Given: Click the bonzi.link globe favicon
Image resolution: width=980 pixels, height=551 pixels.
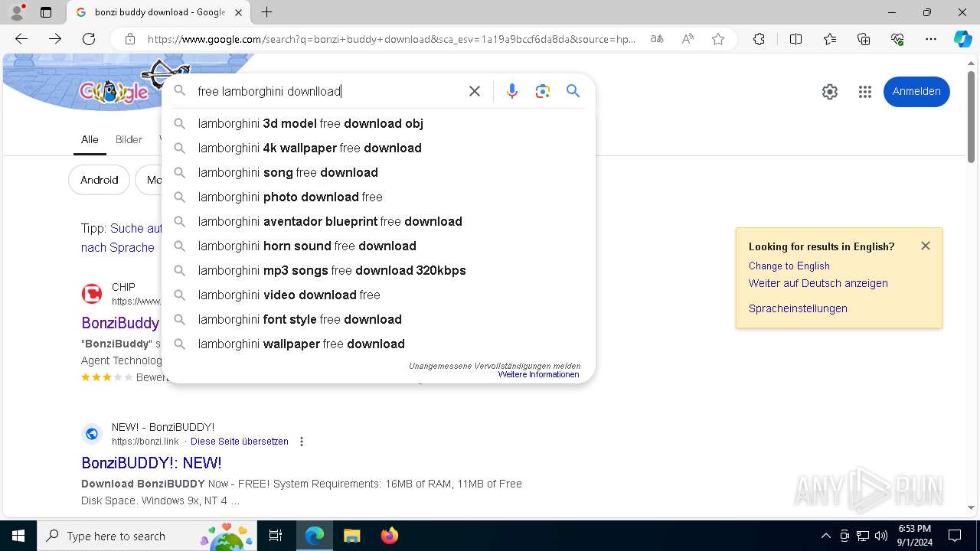Looking at the screenshot, I should (x=92, y=434).
